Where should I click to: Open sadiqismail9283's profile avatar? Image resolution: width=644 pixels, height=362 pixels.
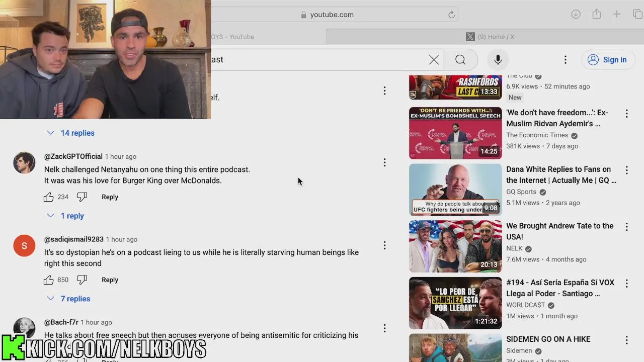click(x=24, y=245)
